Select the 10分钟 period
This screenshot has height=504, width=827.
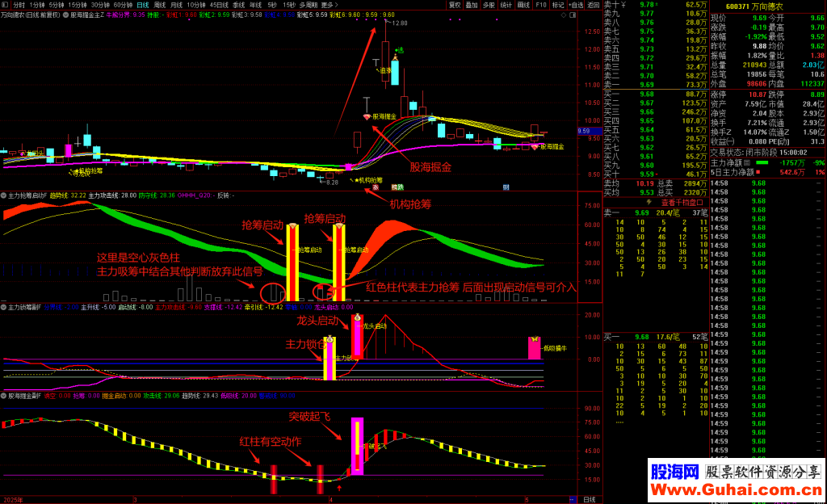pyautogui.click(x=195, y=5)
